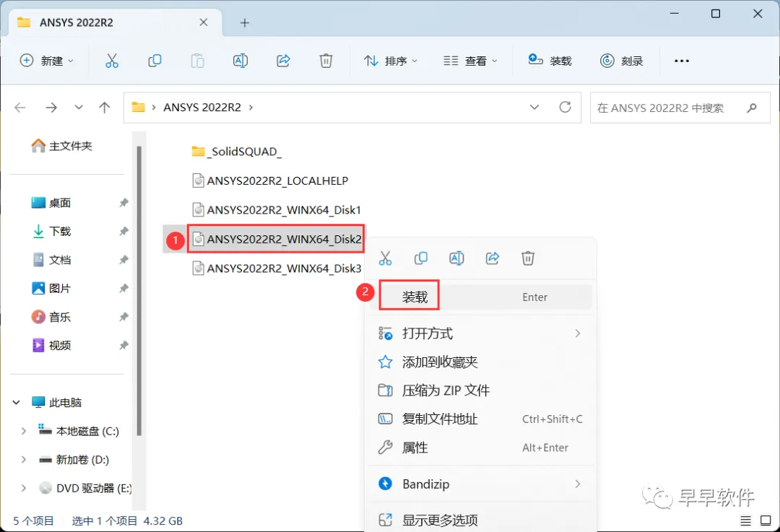
Task: Close the ANSYS 2022R2 tab
Action: (204, 22)
